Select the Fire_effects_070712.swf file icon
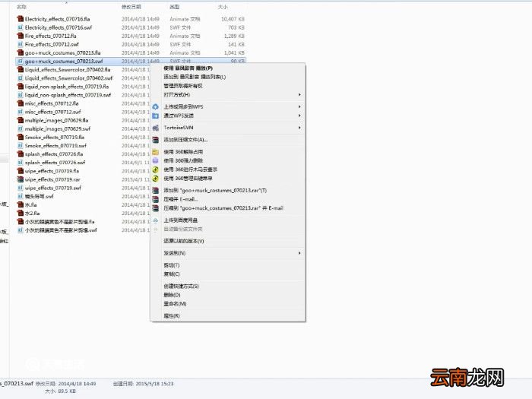Screen dimensions: 532x399 (20, 44)
